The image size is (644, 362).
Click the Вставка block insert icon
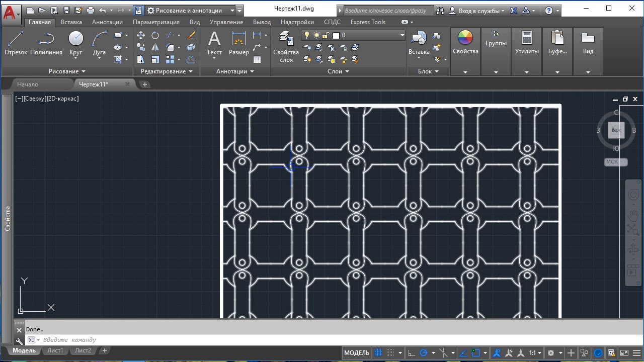point(419,43)
